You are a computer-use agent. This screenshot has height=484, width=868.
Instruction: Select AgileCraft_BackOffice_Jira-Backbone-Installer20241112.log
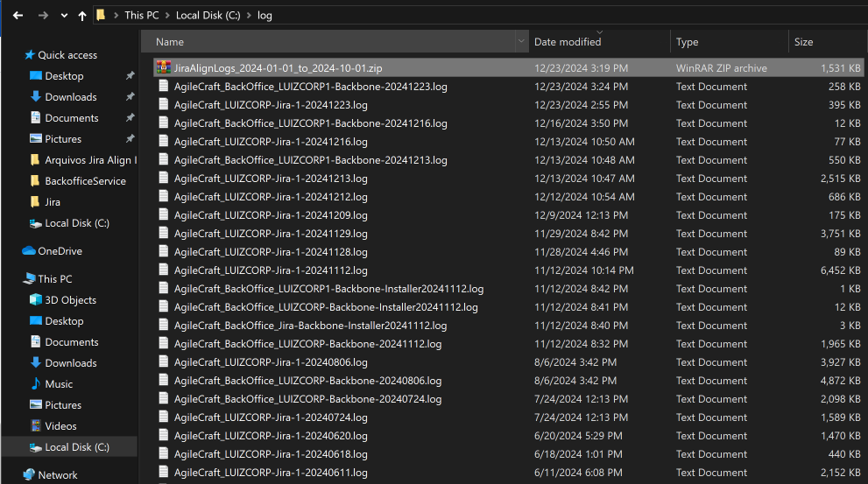[311, 326]
